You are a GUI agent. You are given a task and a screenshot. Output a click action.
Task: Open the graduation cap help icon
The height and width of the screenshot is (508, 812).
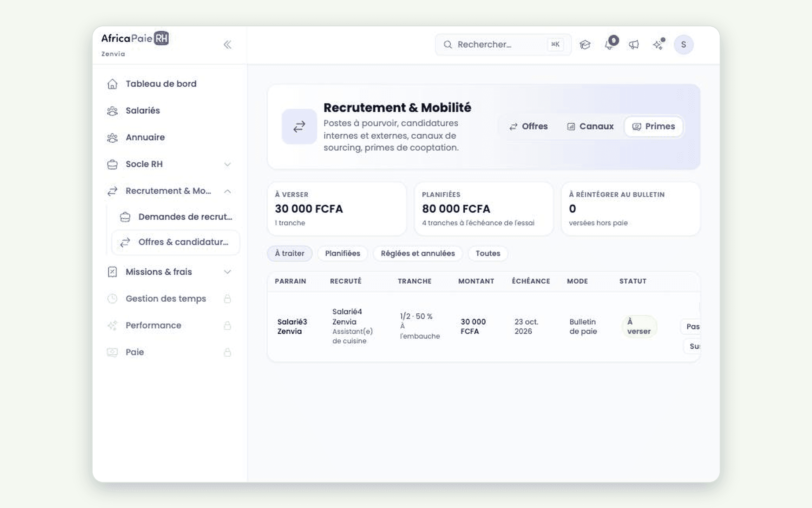585,45
